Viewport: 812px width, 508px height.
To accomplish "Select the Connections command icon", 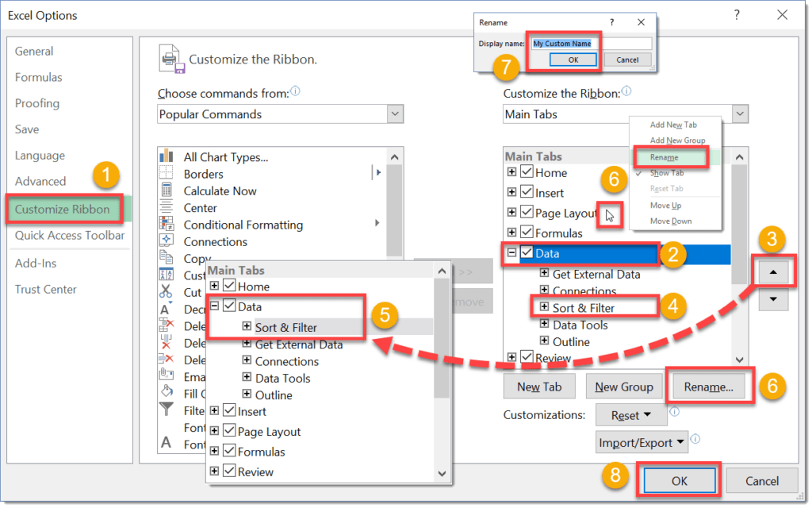I will coord(167,241).
